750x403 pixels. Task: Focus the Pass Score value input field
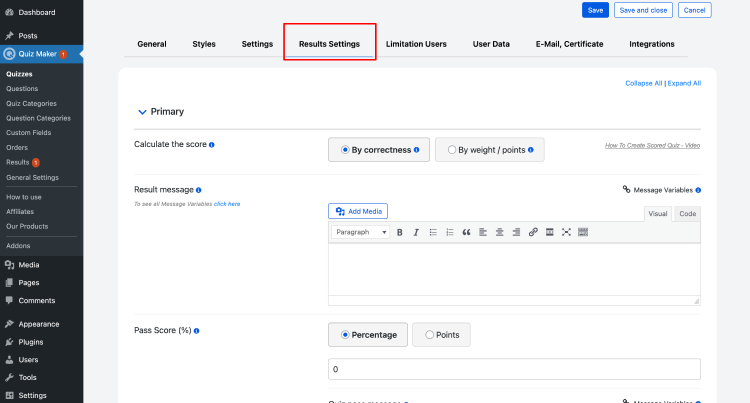point(514,369)
